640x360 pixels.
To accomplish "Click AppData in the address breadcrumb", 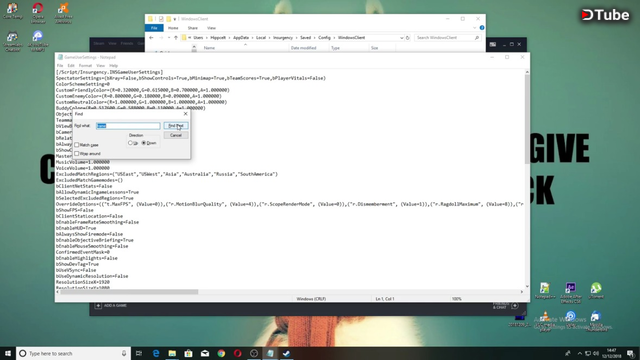I will click(x=240, y=38).
